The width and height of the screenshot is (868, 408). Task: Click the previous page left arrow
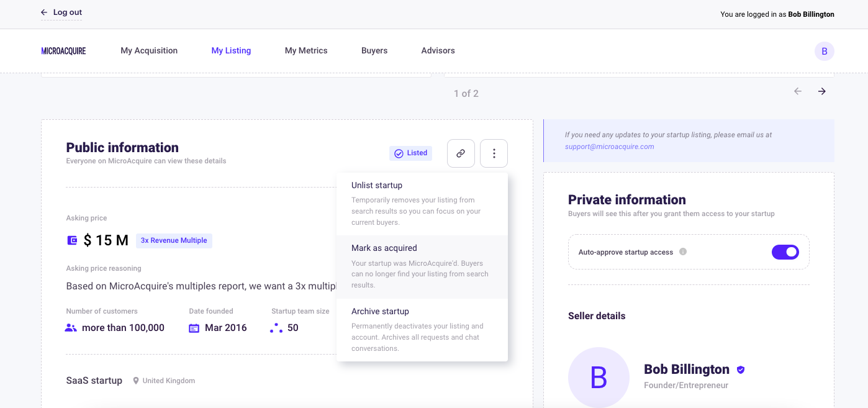(x=798, y=91)
